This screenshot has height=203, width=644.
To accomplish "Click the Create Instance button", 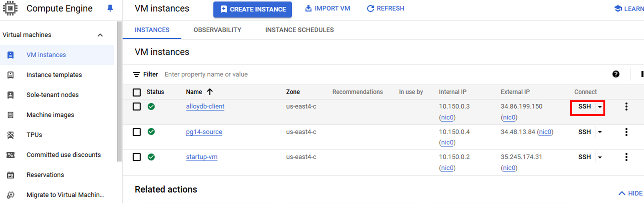I will [252, 9].
